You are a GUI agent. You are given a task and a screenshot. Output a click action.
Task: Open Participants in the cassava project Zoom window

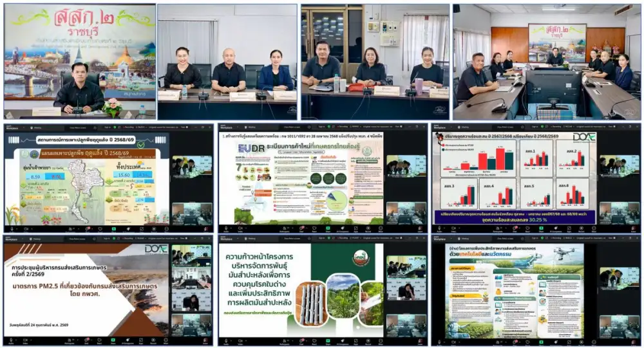pos(285,342)
